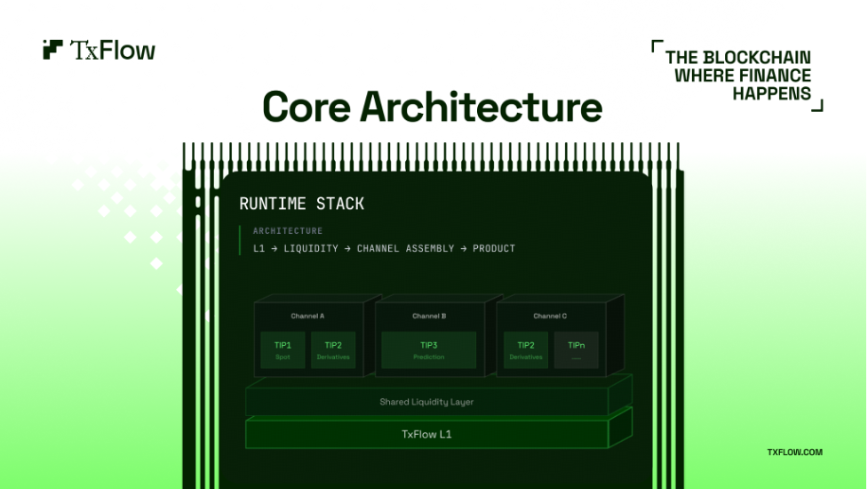Click PRODUCT at end of flow line
Screen dimensions: 868x489
coord(494,249)
